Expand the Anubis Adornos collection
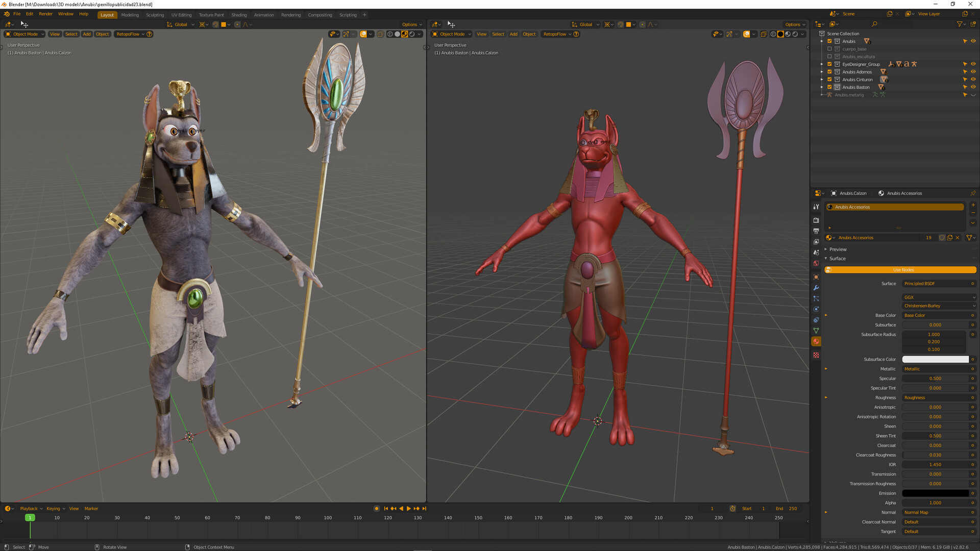The image size is (980, 551). tap(822, 72)
